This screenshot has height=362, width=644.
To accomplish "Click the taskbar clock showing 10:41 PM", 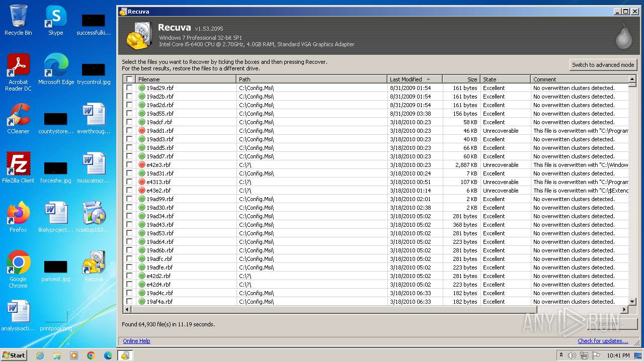I will [618, 355].
